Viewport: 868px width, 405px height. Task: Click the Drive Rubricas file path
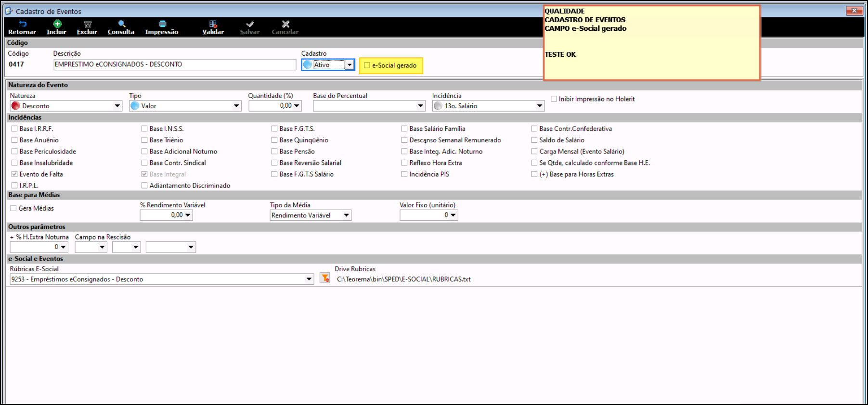pos(403,279)
